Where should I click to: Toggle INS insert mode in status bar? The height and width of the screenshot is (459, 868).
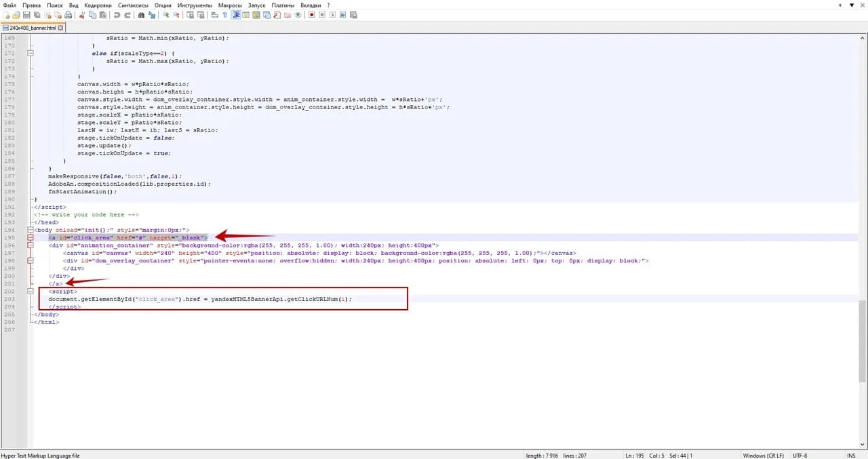tap(851, 456)
